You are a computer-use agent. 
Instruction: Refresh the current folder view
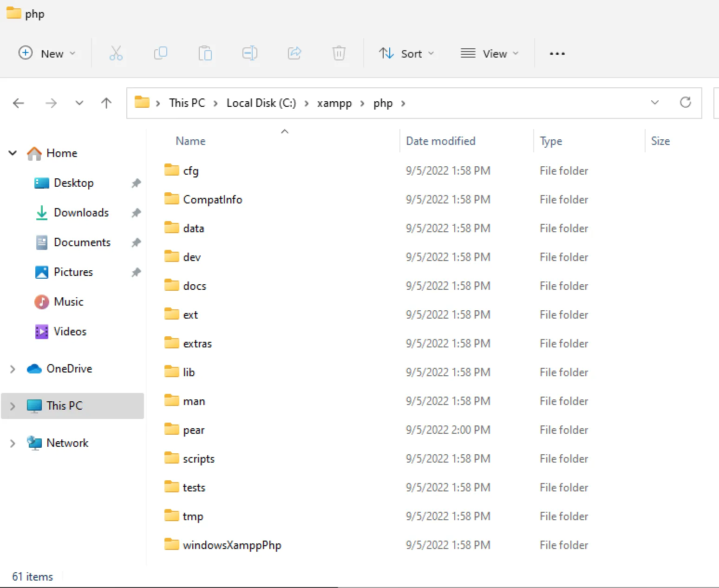(x=685, y=103)
